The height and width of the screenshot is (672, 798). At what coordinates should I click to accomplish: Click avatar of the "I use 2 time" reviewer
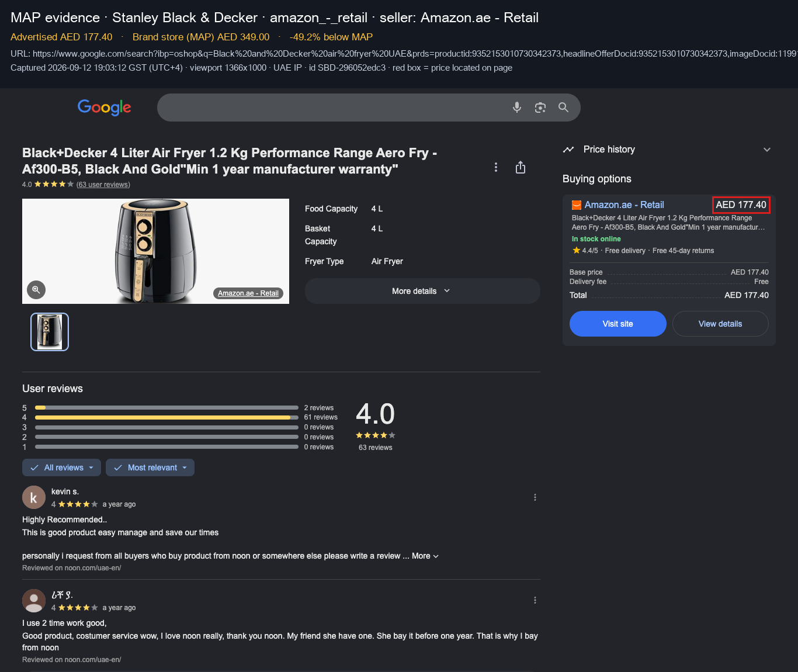coord(34,601)
